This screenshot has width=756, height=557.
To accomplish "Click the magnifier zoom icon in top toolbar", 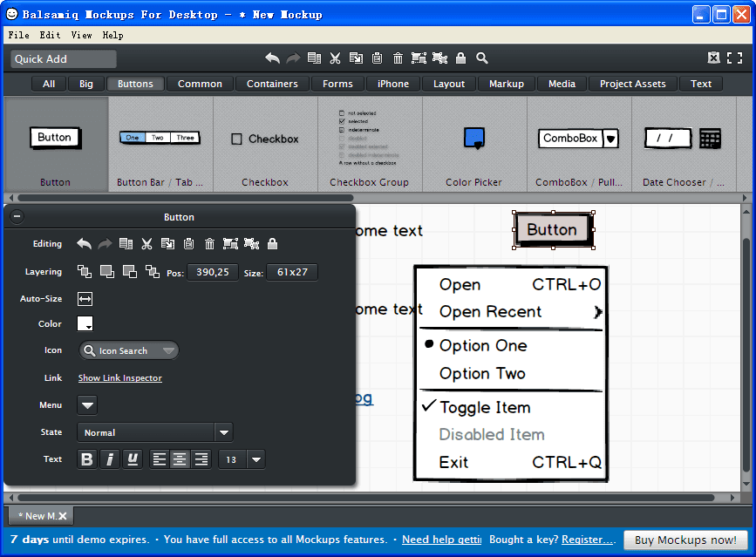I will (x=481, y=58).
